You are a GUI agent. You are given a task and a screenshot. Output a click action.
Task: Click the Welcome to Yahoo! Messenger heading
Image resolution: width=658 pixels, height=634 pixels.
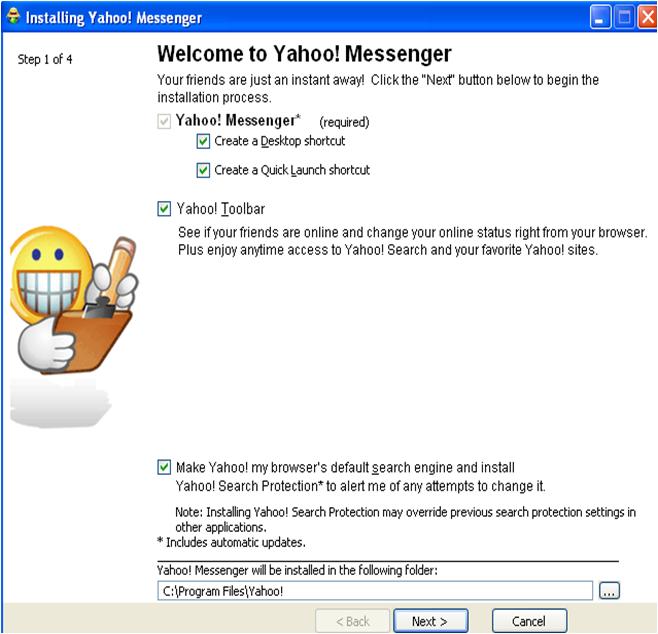tap(305, 54)
